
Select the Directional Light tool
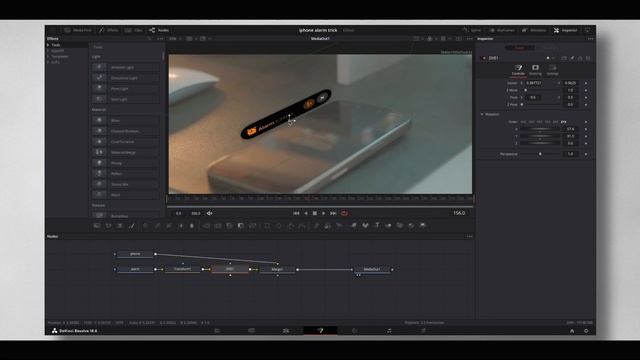(x=126, y=78)
